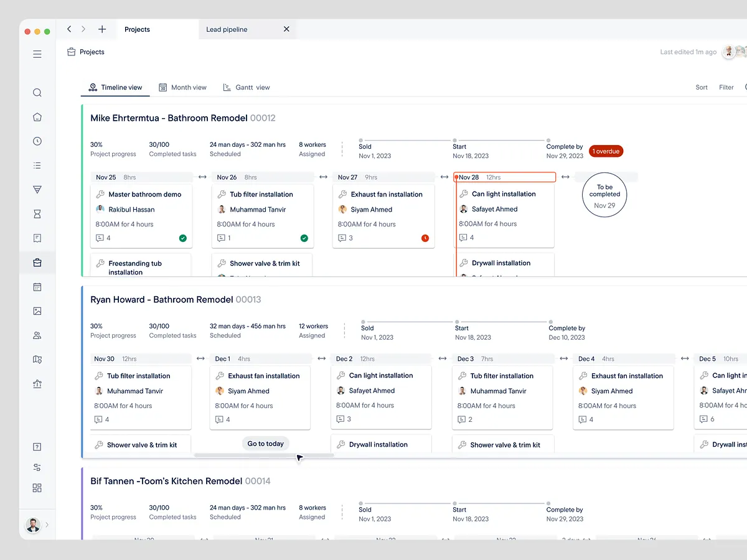Toggle the green check on Tub filter installation
Image resolution: width=747 pixels, height=560 pixels.
pos(304,238)
